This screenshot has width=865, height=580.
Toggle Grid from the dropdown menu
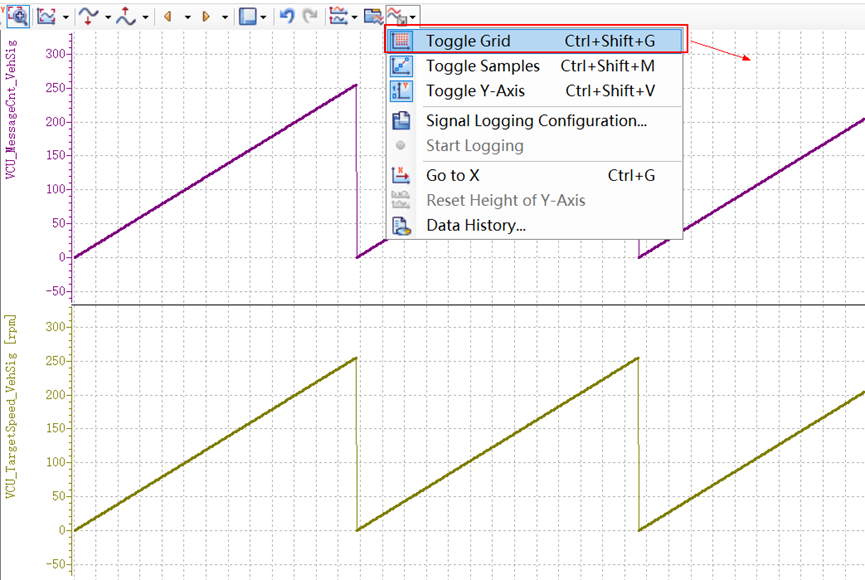tap(536, 40)
